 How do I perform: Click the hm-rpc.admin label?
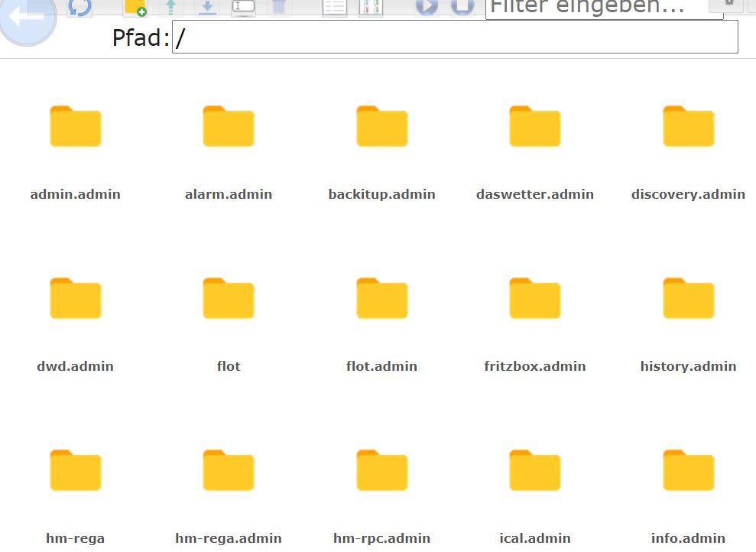click(x=382, y=538)
